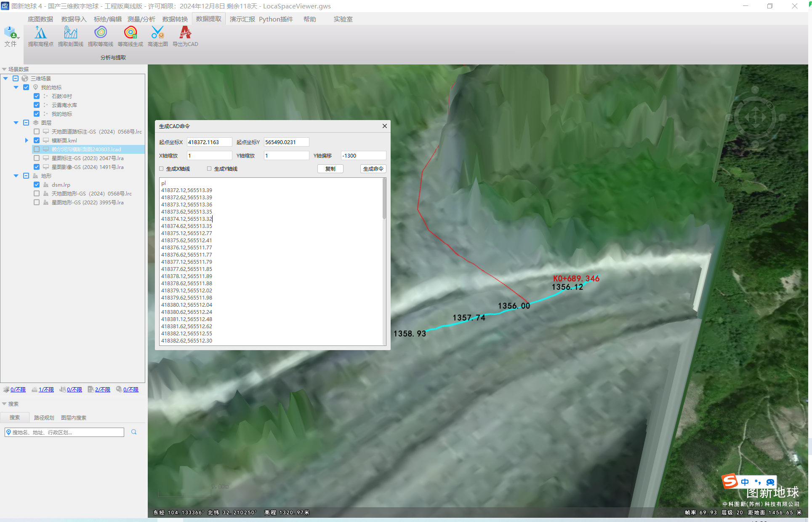Click the 生成命令 generate command button
The width and height of the screenshot is (812, 522).
tap(373, 169)
